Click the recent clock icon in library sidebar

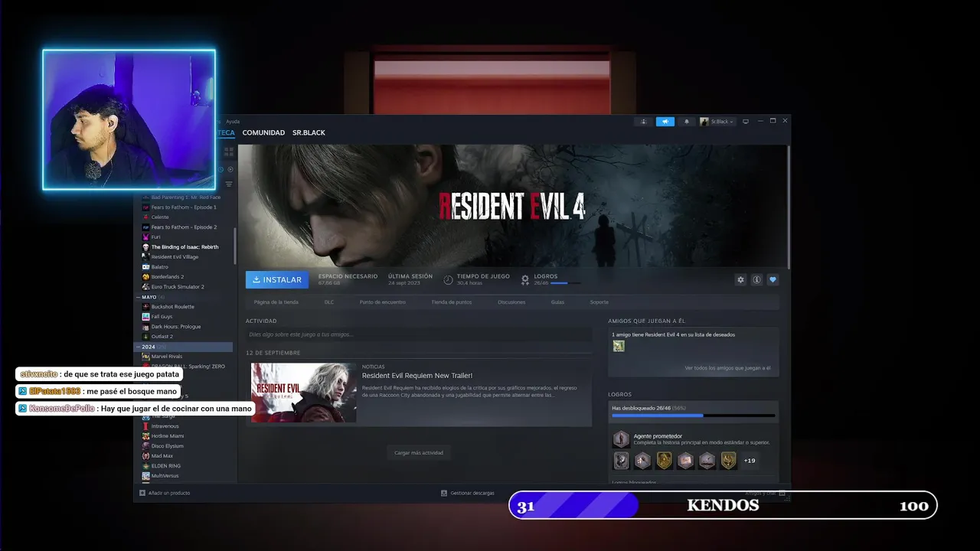pyautogui.click(x=221, y=169)
